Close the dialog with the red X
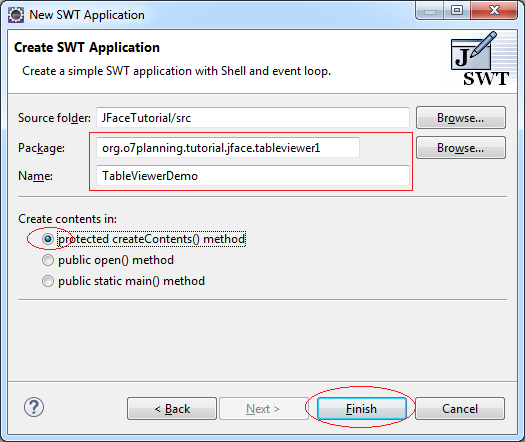The image size is (525, 442). pyautogui.click(x=494, y=11)
